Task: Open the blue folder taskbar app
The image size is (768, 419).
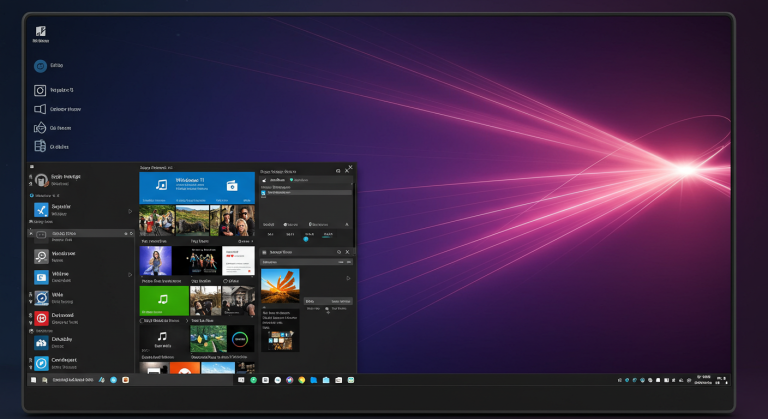Action: (313, 380)
